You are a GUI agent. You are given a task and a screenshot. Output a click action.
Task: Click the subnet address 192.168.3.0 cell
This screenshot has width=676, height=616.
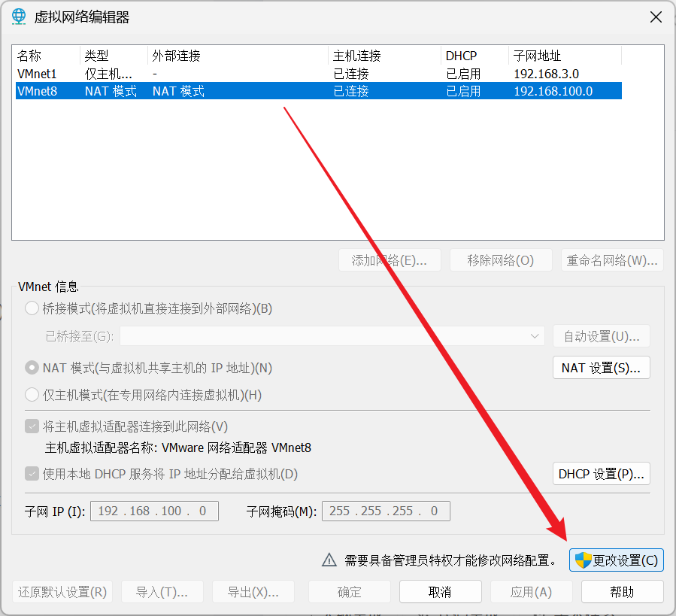coord(546,74)
